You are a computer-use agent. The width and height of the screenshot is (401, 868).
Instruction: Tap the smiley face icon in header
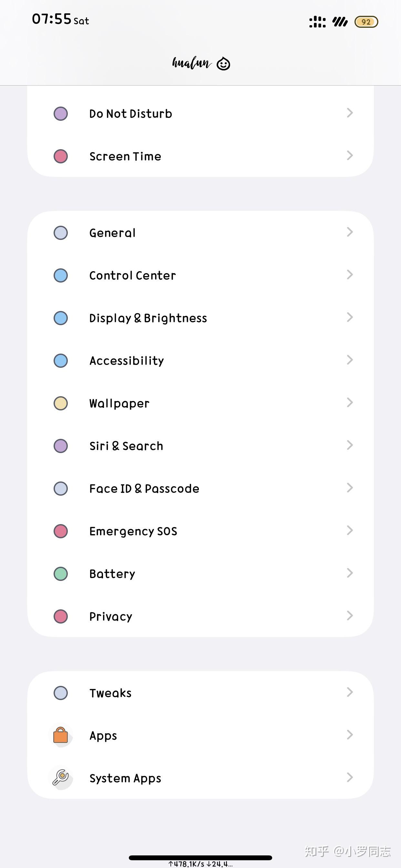[223, 63]
